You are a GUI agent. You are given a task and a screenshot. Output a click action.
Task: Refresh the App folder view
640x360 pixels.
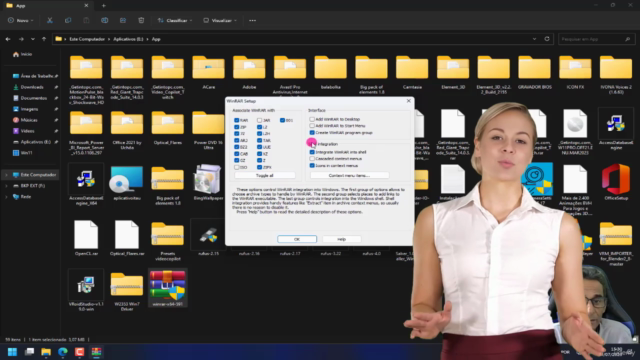(547, 39)
